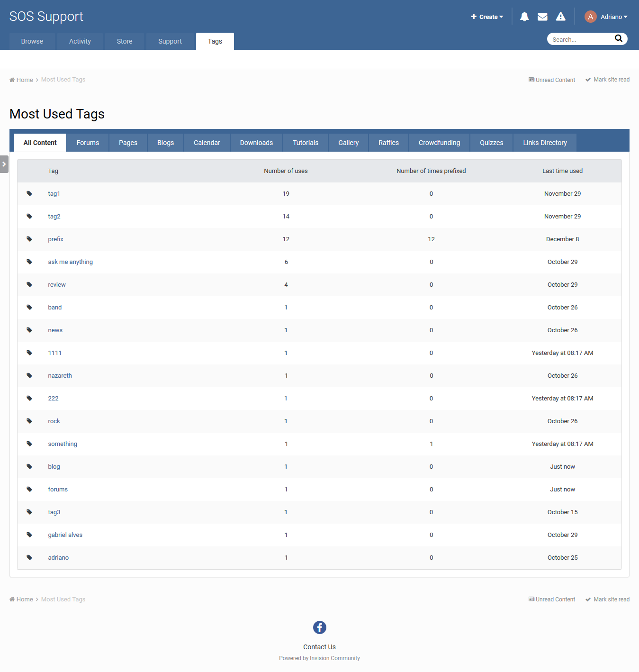
Task: Open Unread Content link at top
Action: pyautogui.click(x=552, y=80)
